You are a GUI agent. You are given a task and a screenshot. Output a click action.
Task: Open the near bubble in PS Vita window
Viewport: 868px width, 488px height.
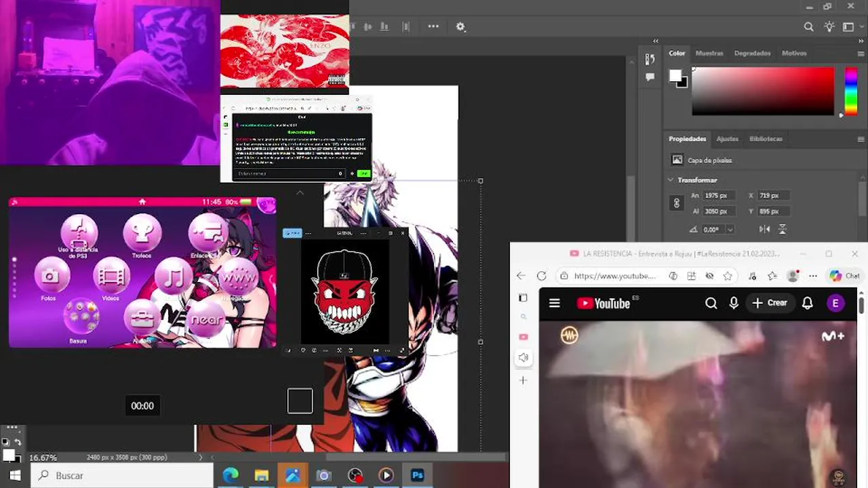point(206,320)
